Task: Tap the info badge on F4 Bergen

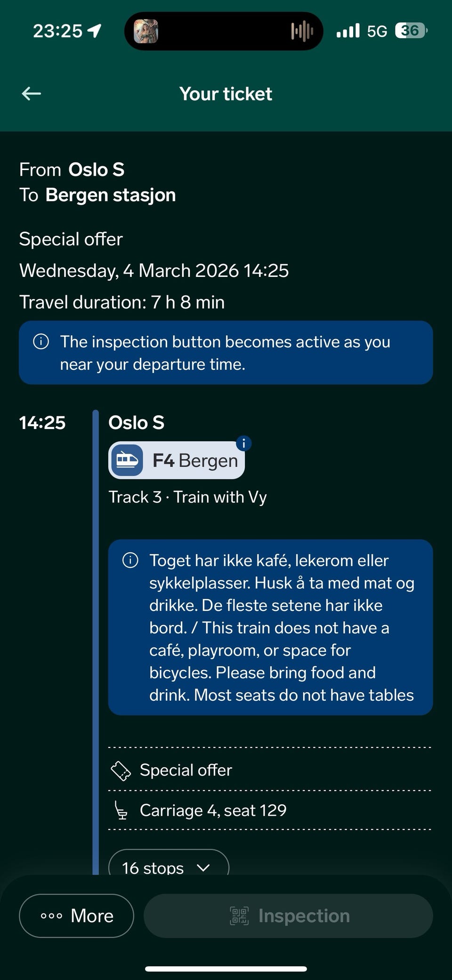Action: click(x=243, y=443)
